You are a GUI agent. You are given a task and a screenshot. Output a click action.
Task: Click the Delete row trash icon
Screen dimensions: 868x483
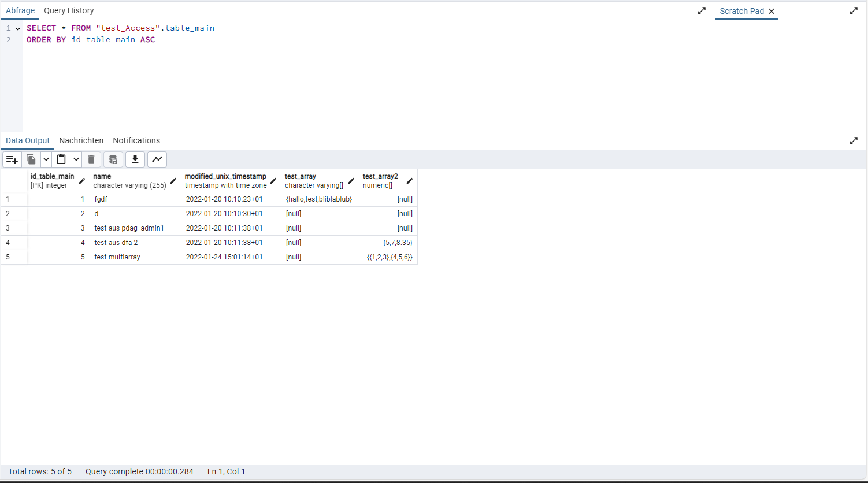[x=91, y=159]
